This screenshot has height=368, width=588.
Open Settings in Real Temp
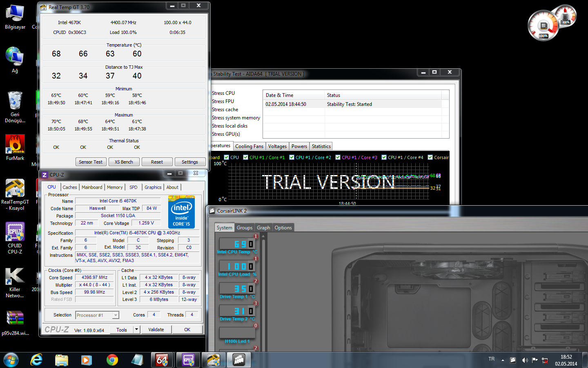click(189, 162)
